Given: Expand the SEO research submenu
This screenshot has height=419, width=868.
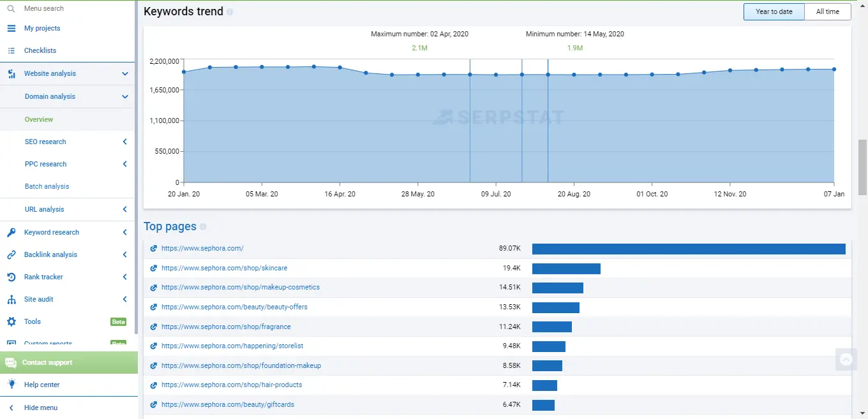Looking at the screenshot, I should (125, 142).
